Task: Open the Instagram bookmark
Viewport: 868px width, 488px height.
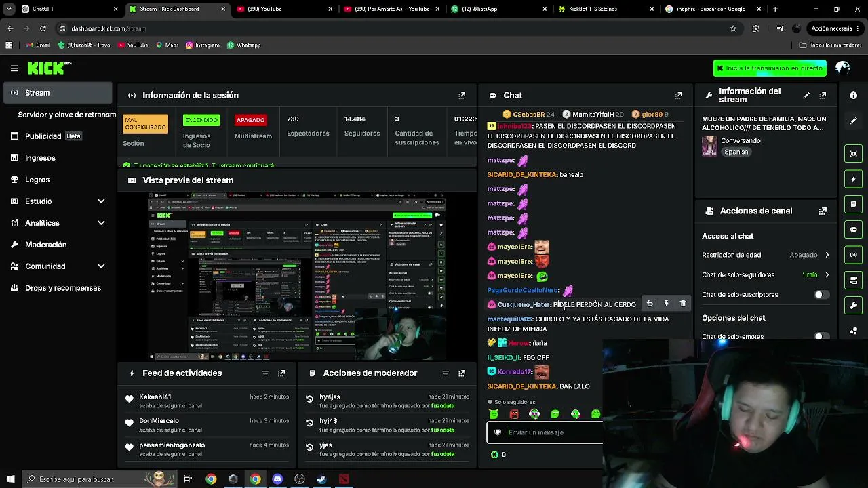Action: point(201,45)
